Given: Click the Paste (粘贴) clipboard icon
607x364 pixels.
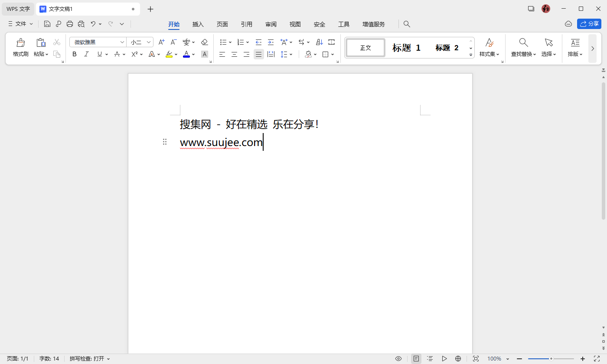Looking at the screenshot, I should pyautogui.click(x=41, y=42).
